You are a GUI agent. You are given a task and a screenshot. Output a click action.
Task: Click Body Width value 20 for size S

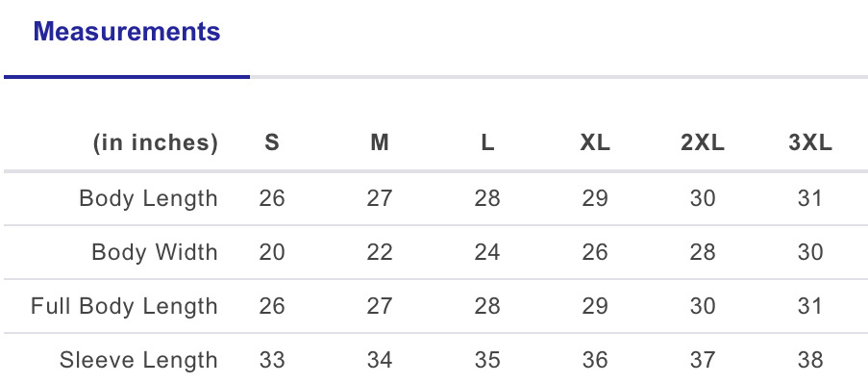272,253
